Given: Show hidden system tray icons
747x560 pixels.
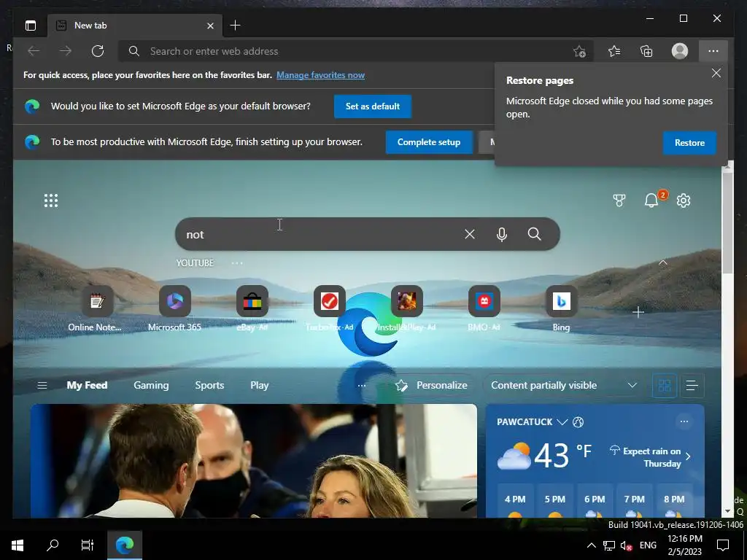Looking at the screenshot, I should pos(591,545).
